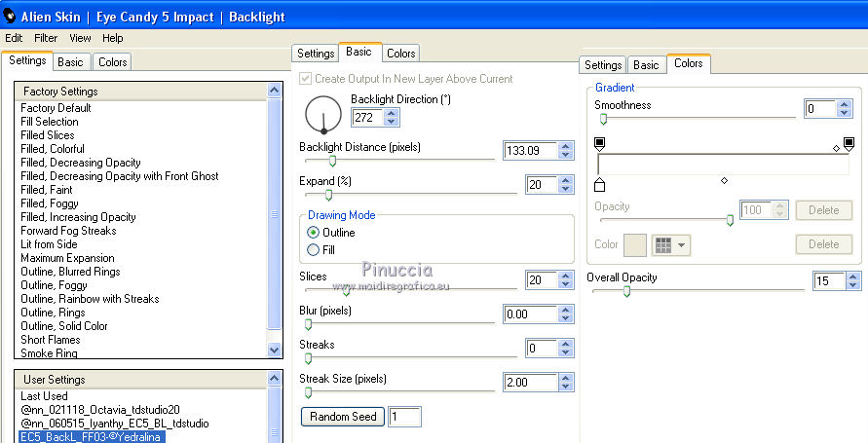Select Factory Default preset
The image size is (868, 443).
tap(56, 108)
